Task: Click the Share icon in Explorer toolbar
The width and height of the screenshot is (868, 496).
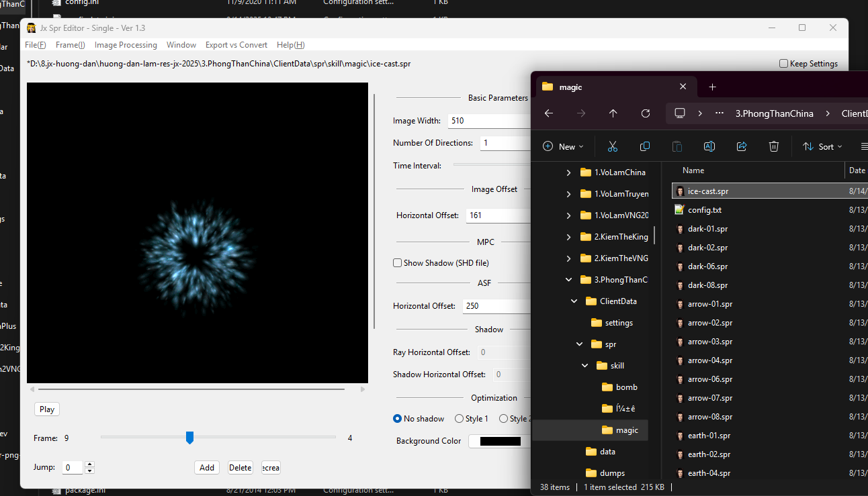Action: [x=742, y=146]
